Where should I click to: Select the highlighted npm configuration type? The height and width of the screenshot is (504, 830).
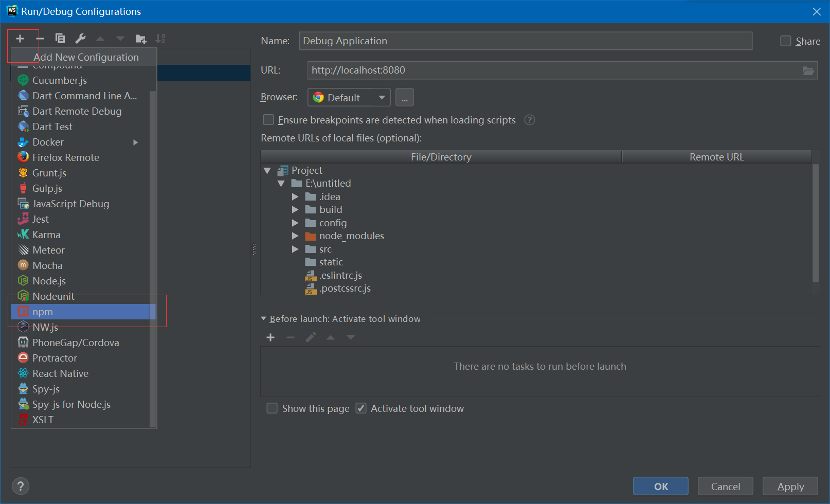pyautogui.click(x=83, y=312)
